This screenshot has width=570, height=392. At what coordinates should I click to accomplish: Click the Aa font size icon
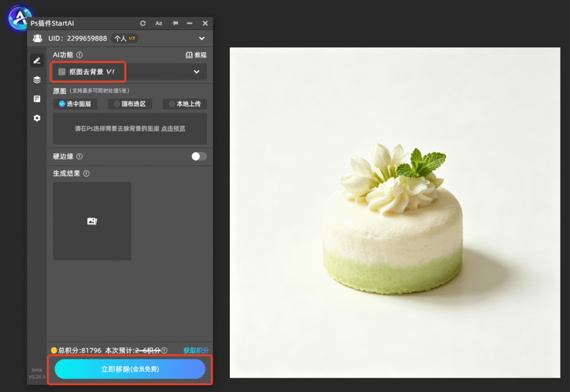[x=159, y=23]
